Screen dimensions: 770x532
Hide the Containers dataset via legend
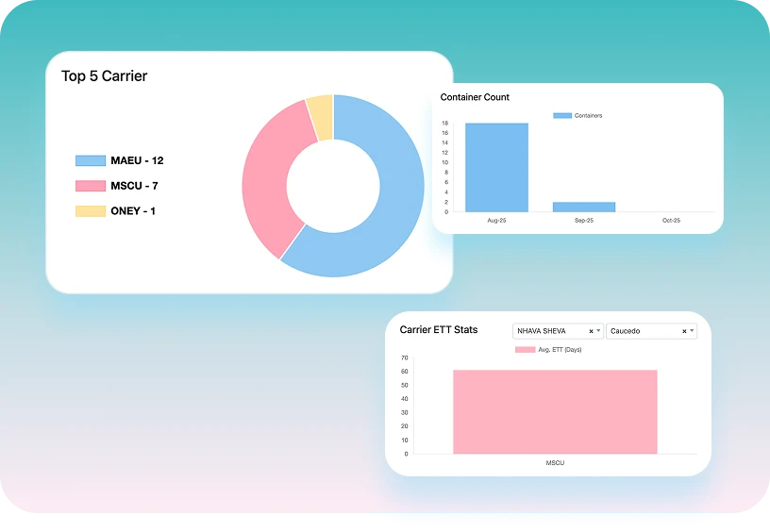click(577, 115)
